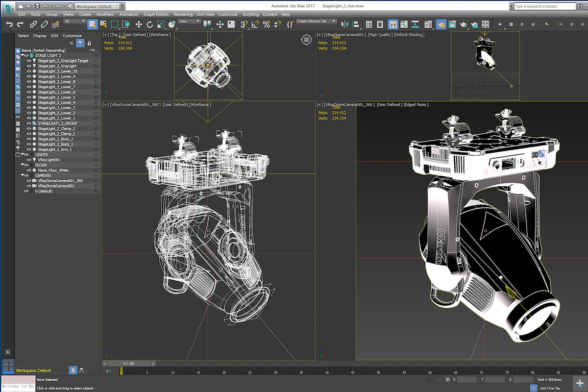
Task: Select StageLight_2_Clamp_1 in the list
Action: [x=56, y=134]
